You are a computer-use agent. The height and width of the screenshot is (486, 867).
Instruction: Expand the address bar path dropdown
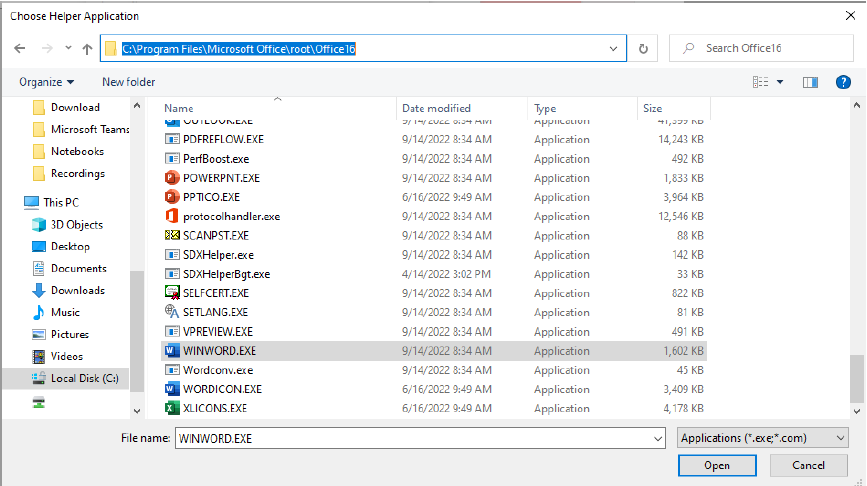(x=613, y=49)
